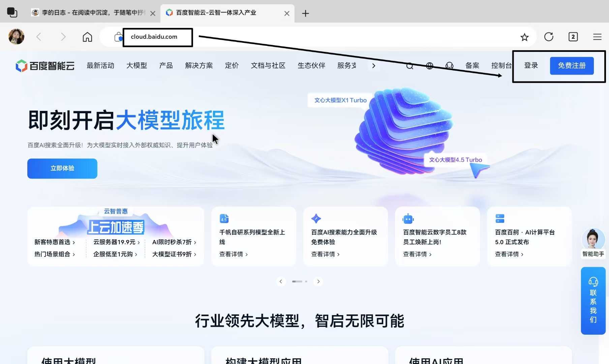This screenshot has height=364, width=609.
Task: Go to previous carousel slide arrow
Action: tap(281, 281)
